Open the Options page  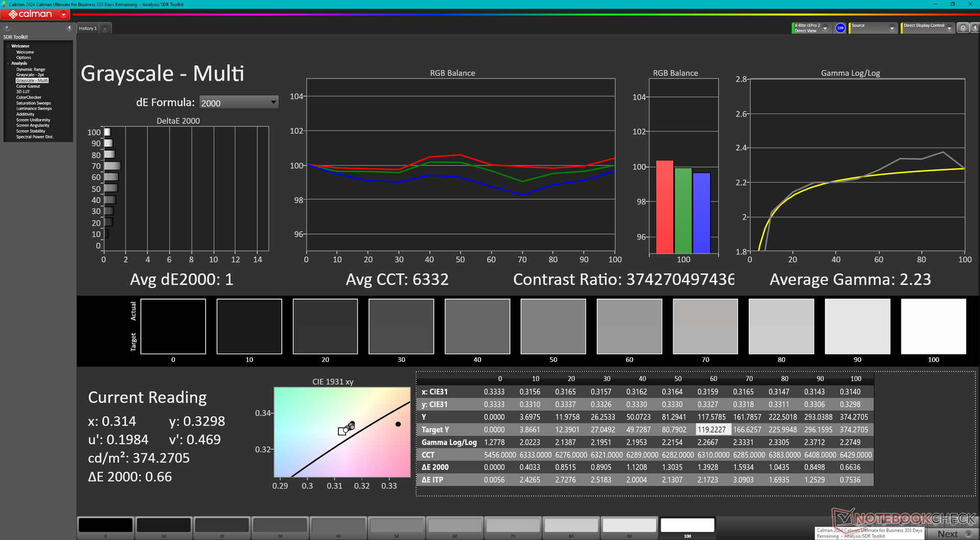coord(23,58)
